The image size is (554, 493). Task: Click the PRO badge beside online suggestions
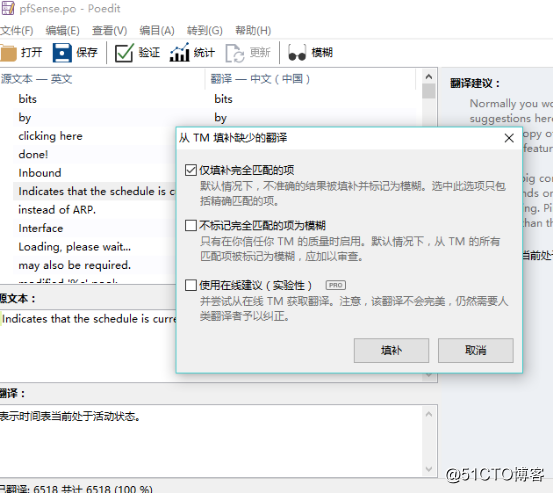[x=335, y=285]
